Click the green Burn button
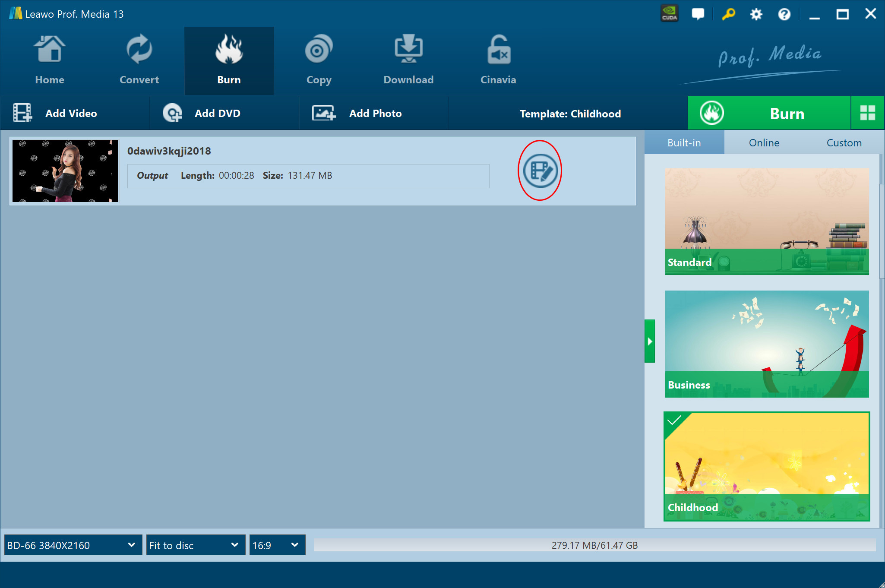 pyautogui.click(x=769, y=113)
